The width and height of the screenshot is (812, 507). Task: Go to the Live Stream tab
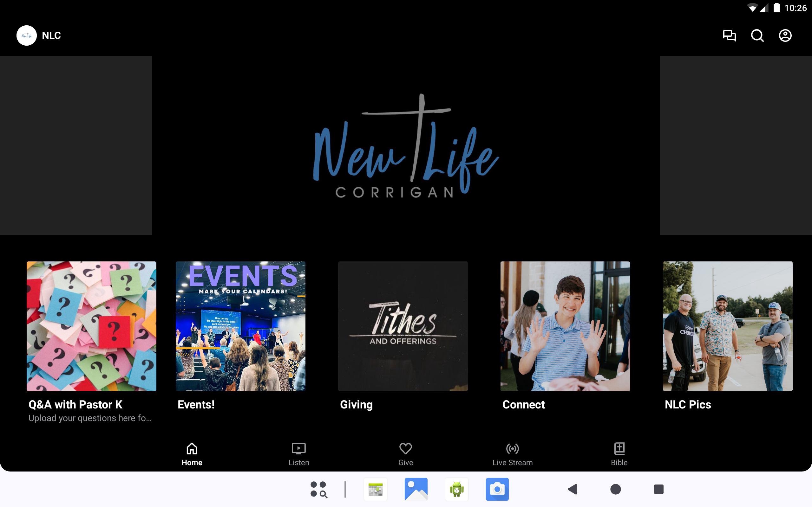[x=512, y=454]
